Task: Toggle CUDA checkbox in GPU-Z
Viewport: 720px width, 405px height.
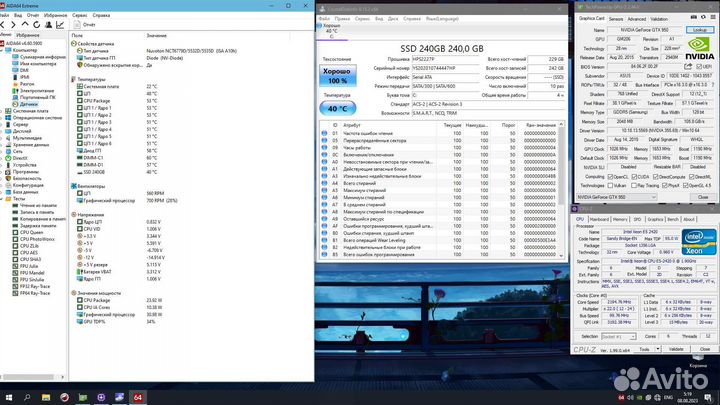Action: point(634,177)
